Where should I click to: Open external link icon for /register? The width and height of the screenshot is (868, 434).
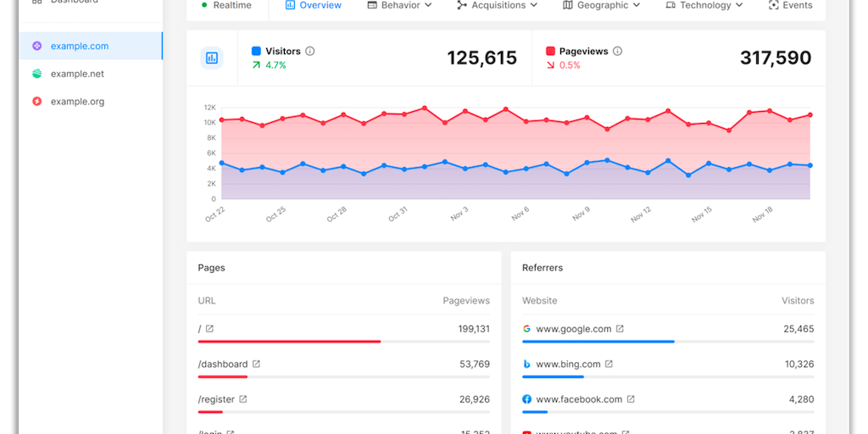[243, 398]
